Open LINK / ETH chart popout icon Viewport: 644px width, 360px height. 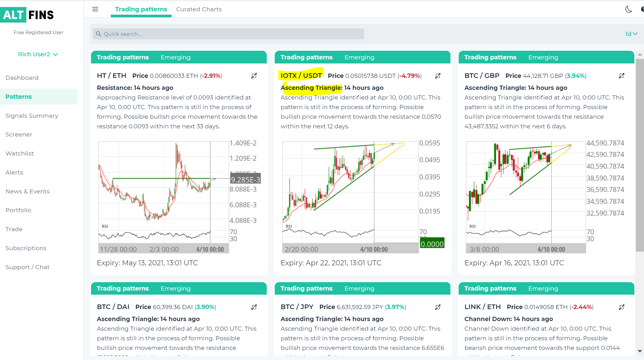point(621,307)
